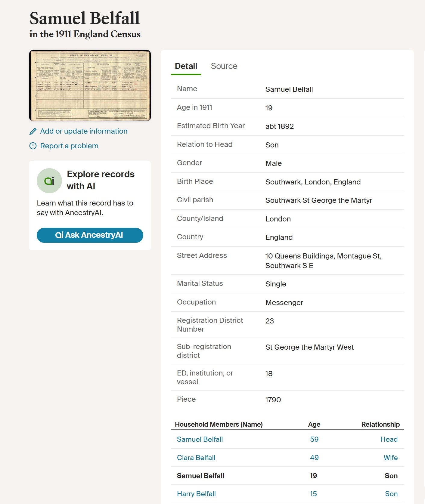Click the Explore records with AI heading
This screenshot has width=425, height=504.
pos(101,180)
